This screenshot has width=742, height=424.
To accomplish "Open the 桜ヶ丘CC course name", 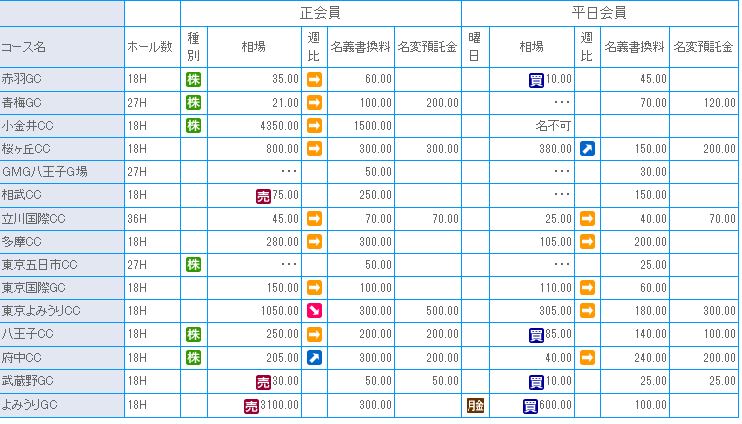I will pyautogui.click(x=26, y=149).
